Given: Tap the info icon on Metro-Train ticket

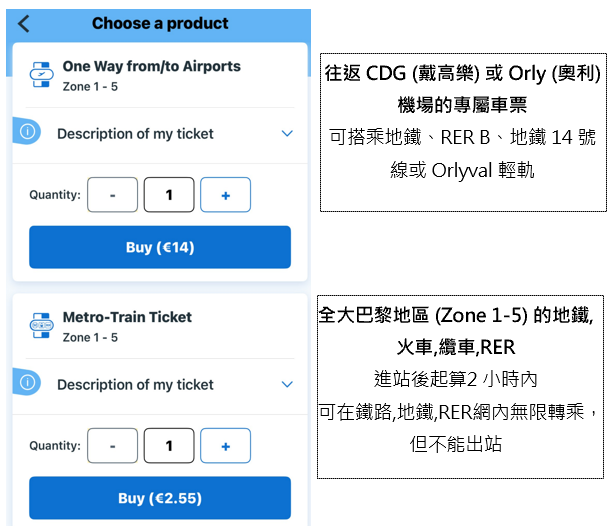Looking at the screenshot, I should 28,383.
